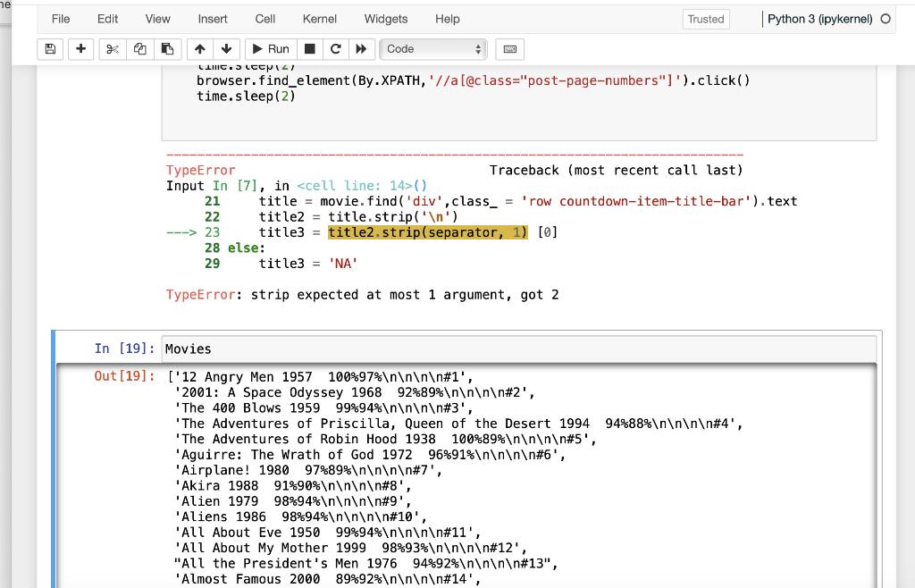Click the Out[19] output prompt label
915x588 pixels.
tap(124, 375)
